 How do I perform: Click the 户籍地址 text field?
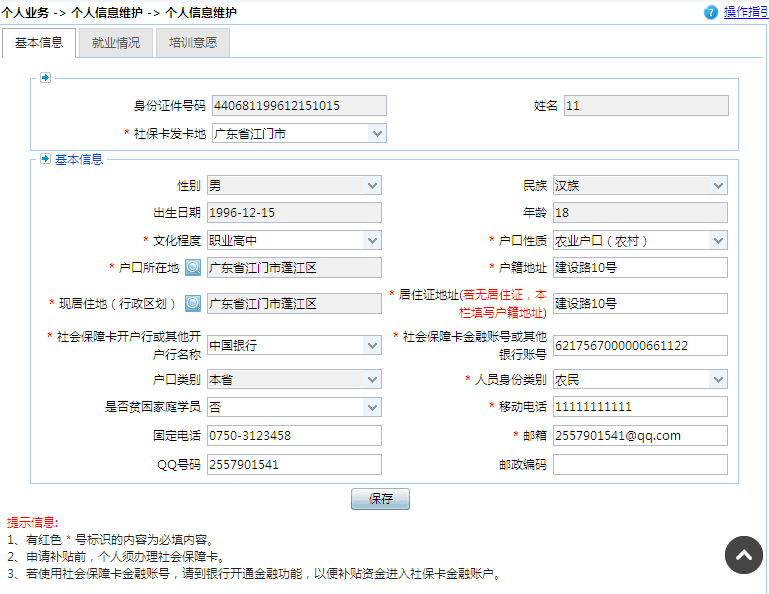(x=639, y=267)
